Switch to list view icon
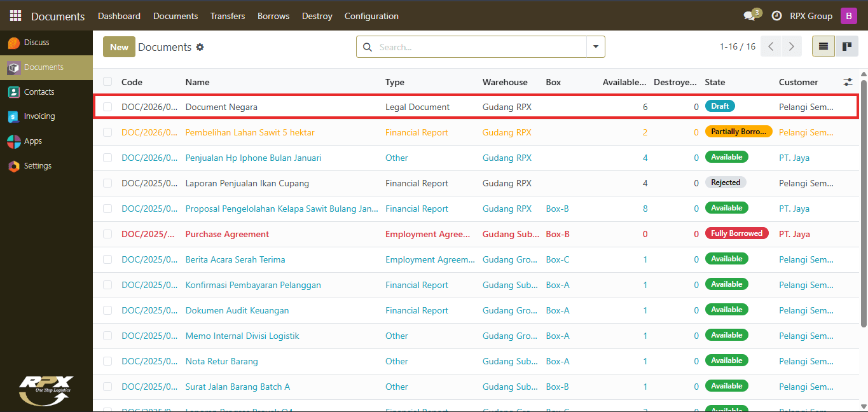This screenshot has width=868, height=412. (x=823, y=46)
